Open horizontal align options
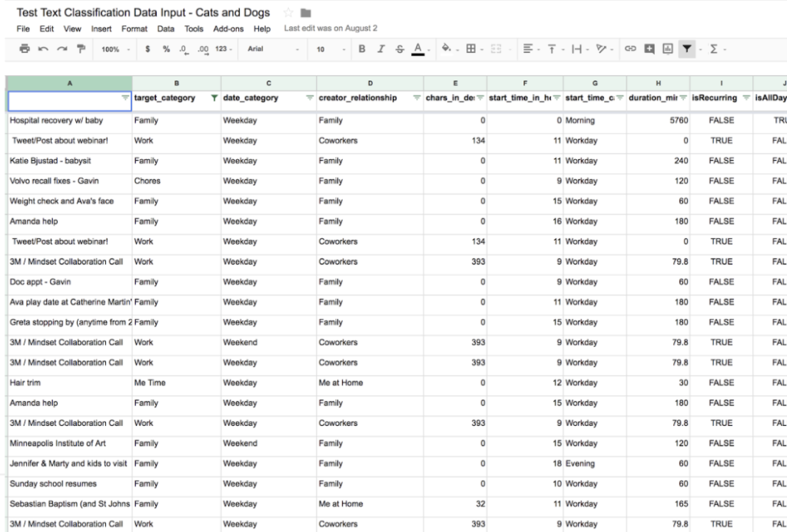Screen dimensions: 787x532 [528, 48]
